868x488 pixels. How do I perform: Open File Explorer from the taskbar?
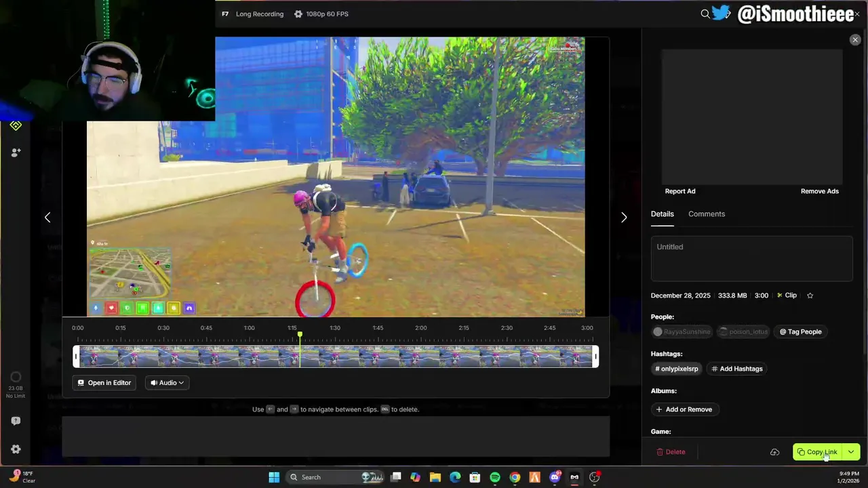coord(435,477)
